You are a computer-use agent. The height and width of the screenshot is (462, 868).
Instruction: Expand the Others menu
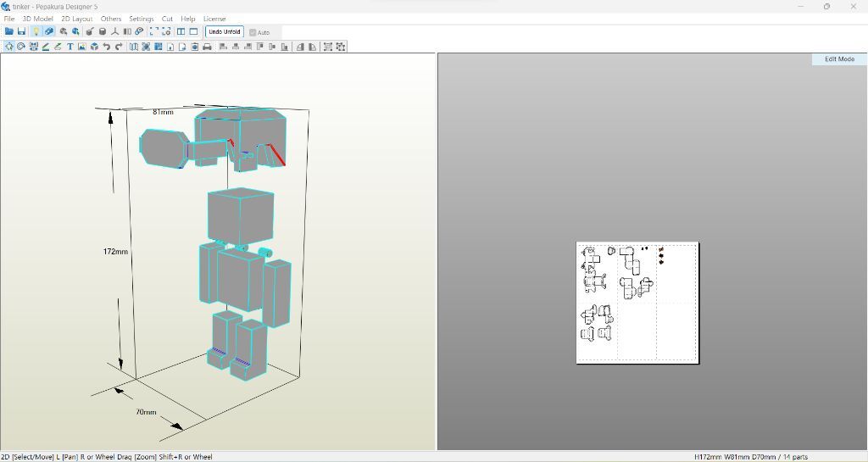pos(111,19)
